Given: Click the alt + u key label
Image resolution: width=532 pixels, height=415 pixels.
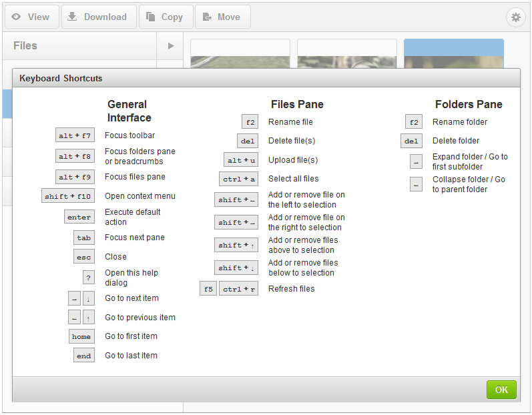Looking at the screenshot, I should pyautogui.click(x=241, y=159).
